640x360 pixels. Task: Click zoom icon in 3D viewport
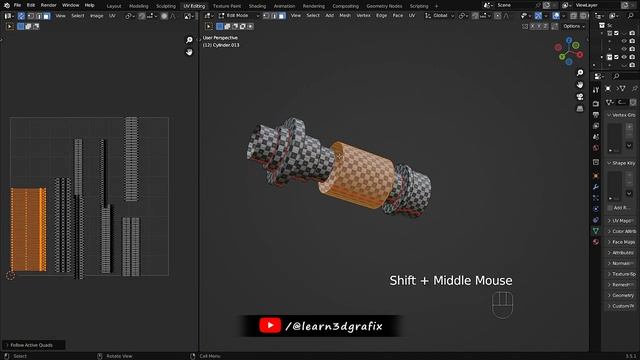tap(580, 73)
